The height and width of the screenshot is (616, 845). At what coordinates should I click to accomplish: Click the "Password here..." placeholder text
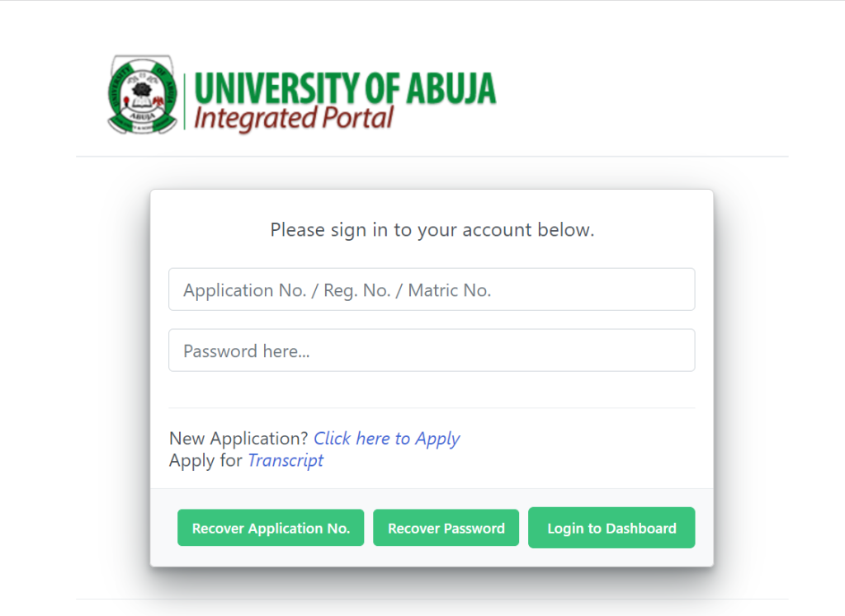tap(246, 351)
